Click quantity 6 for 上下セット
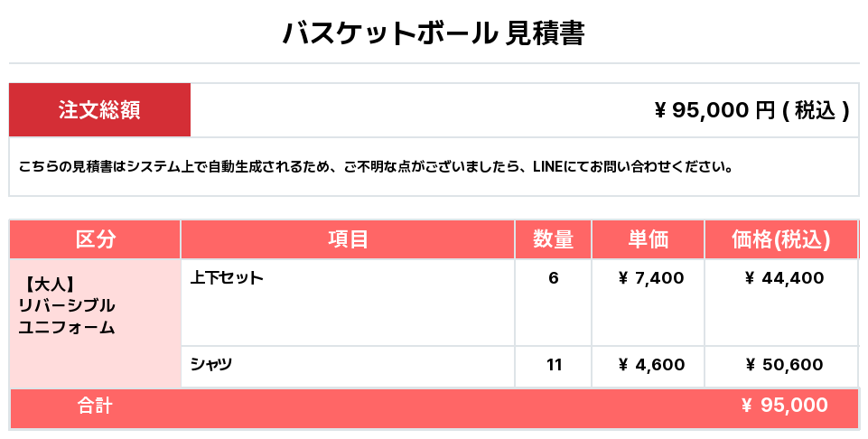 pos(553,278)
